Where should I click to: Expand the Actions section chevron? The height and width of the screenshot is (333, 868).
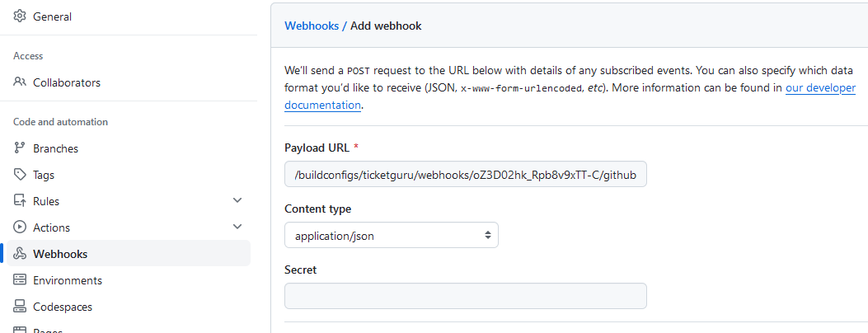pyautogui.click(x=237, y=227)
